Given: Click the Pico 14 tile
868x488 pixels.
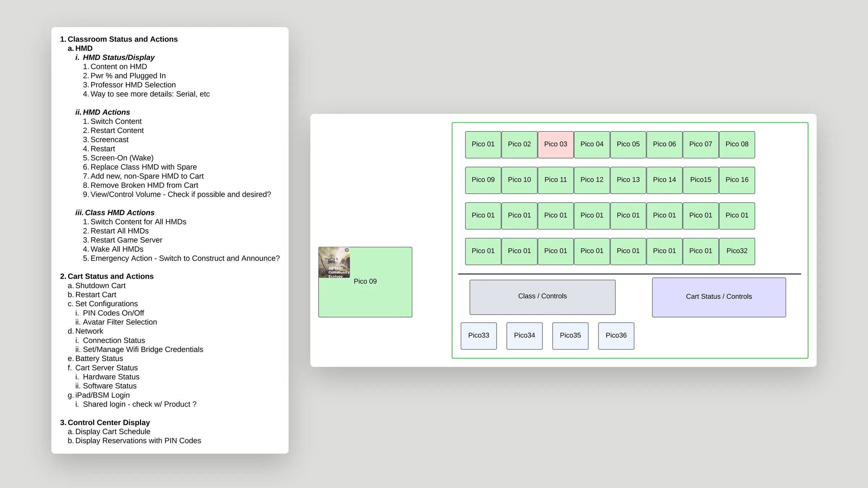Looking at the screenshot, I should click(x=664, y=180).
